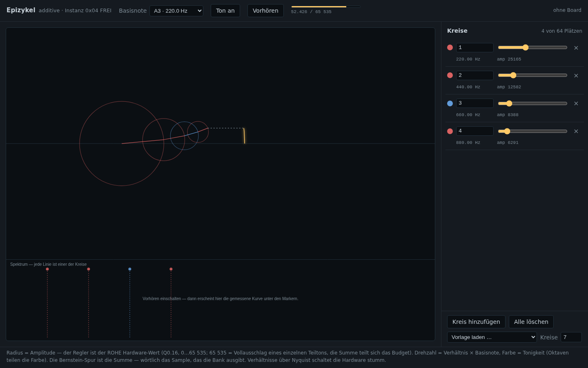
Task: Click the ratio field containing 1
Action: 475,47
